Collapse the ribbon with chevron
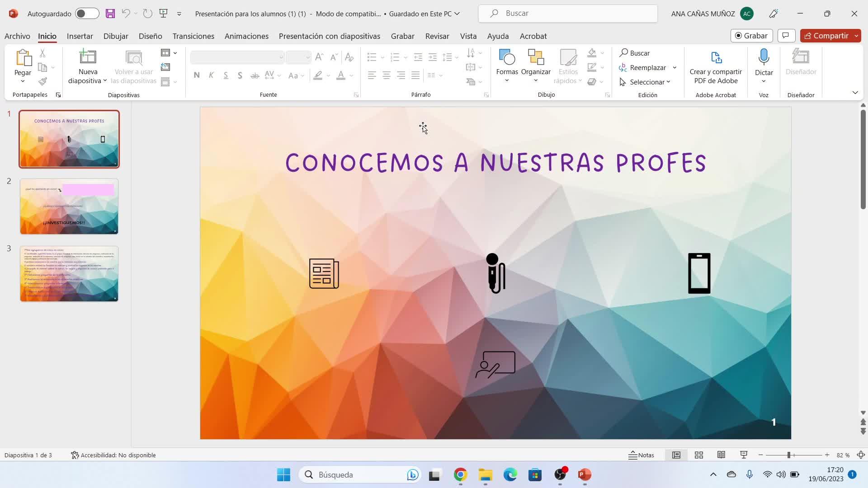This screenshot has height=488, width=868. tap(855, 93)
